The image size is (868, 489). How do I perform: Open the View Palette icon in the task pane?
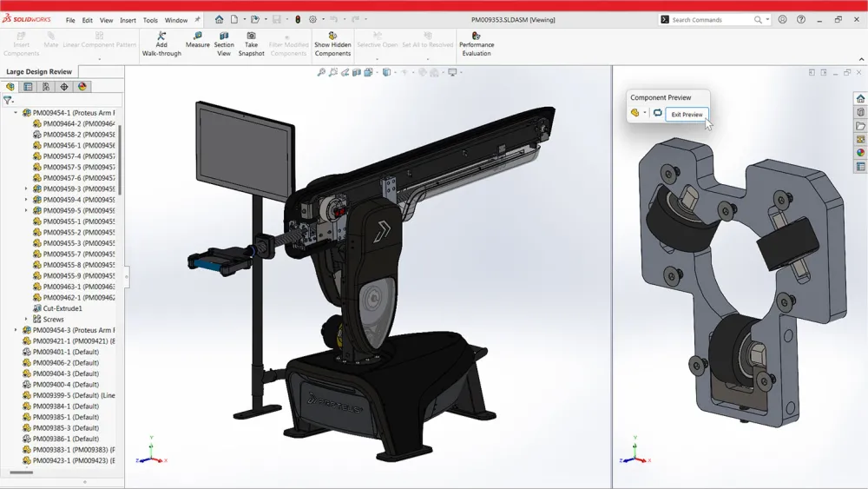click(x=860, y=140)
